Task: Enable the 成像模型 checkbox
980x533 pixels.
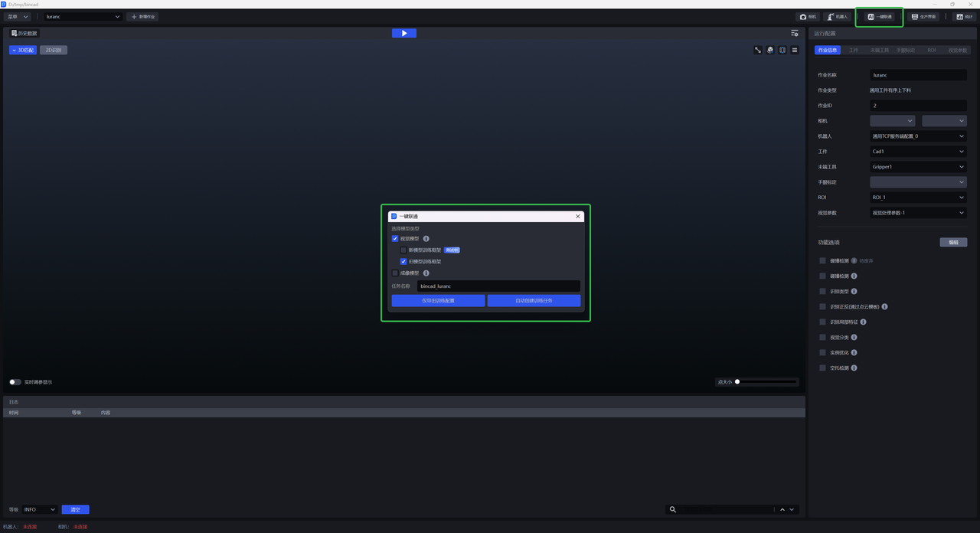Action: (395, 273)
